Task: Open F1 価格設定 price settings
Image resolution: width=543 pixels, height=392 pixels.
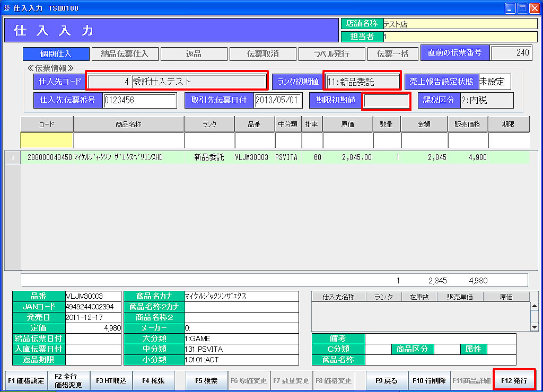Action: click(x=26, y=380)
